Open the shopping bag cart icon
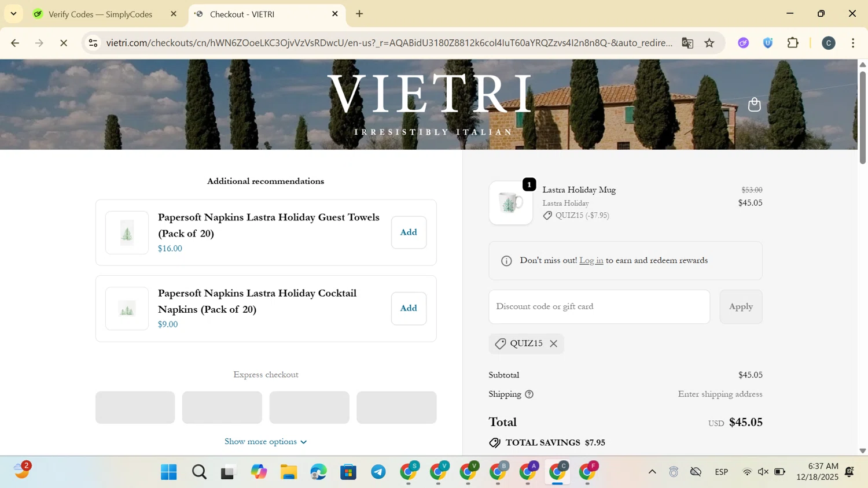The image size is (868, 488). point(754,105)
